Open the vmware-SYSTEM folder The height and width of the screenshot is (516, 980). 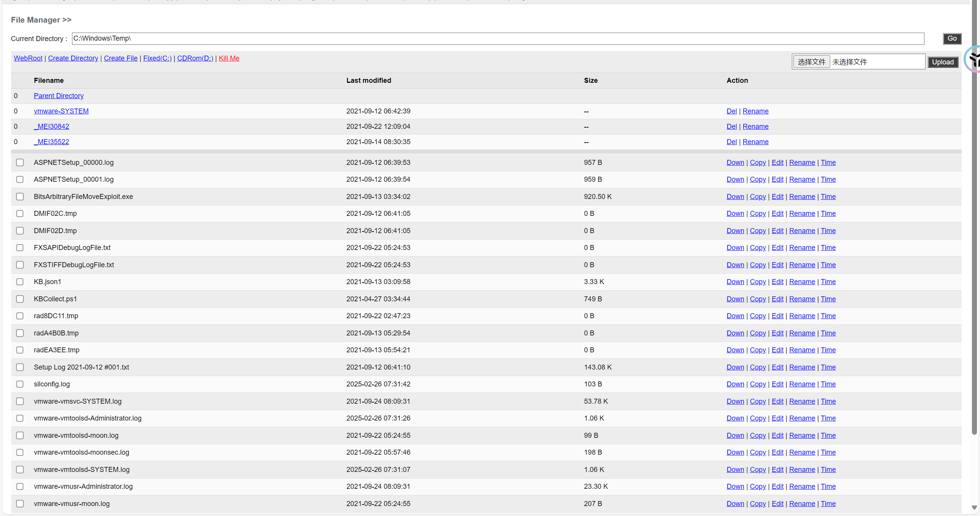pyautogui.click(x=61, y=111)
